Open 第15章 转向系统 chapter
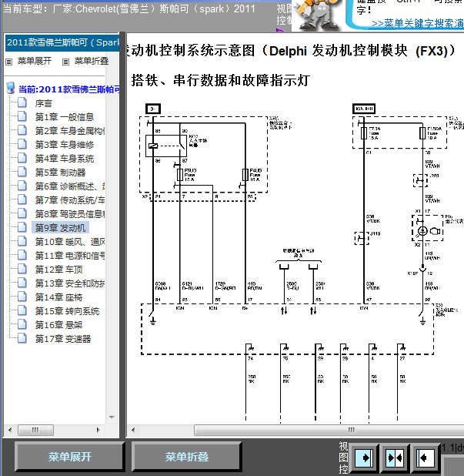The image size is (464, 476). click(67, 311)
